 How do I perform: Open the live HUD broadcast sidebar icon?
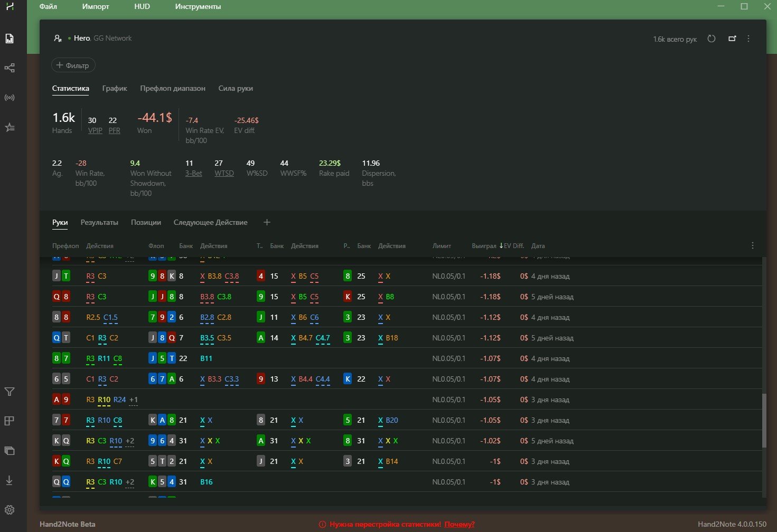[10, 98]
